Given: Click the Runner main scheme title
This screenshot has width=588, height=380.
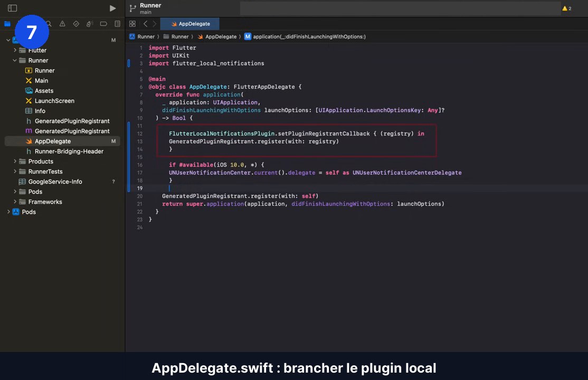Looking at the screenshot, I should [150, 8].
